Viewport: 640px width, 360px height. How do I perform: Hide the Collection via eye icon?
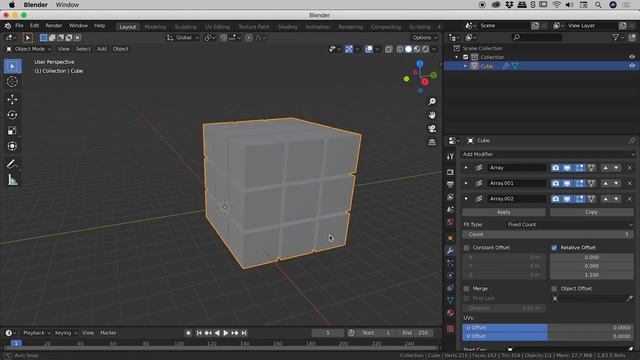632,57
